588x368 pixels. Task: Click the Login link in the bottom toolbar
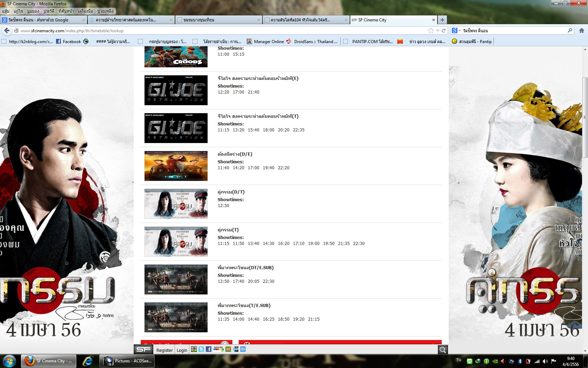tap(182, 350)
